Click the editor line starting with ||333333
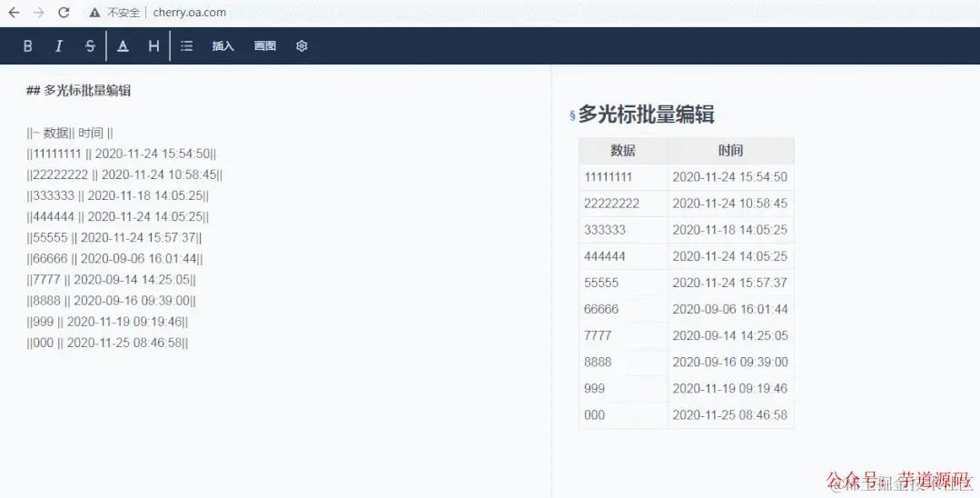The height and width of the screenshot is (498, 980). click(x=117, y=195)
